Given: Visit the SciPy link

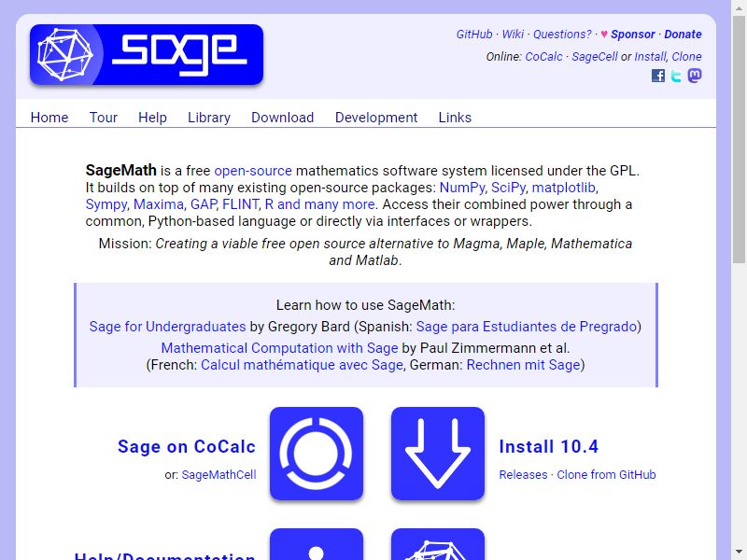Looking at the screenshot, I should 508,188.
